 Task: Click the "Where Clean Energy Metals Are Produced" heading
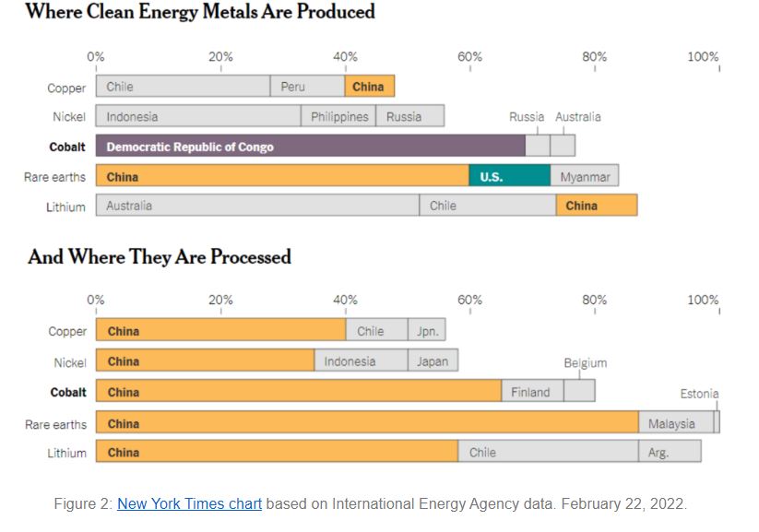point(200,12)
